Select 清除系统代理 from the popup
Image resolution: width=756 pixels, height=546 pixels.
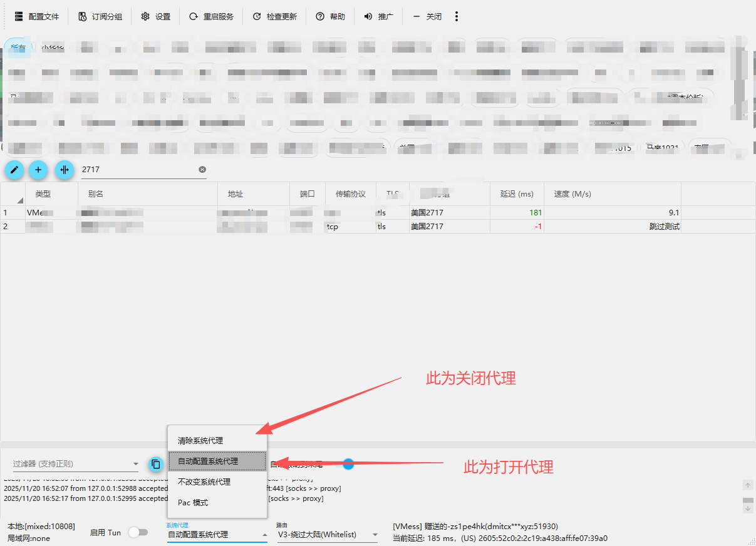point(217,441)
